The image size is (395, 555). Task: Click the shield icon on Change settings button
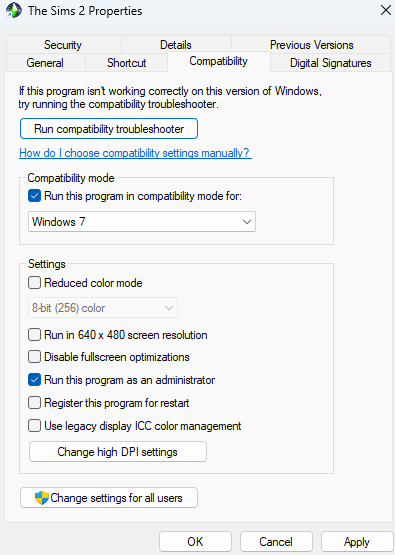point(41,498)
